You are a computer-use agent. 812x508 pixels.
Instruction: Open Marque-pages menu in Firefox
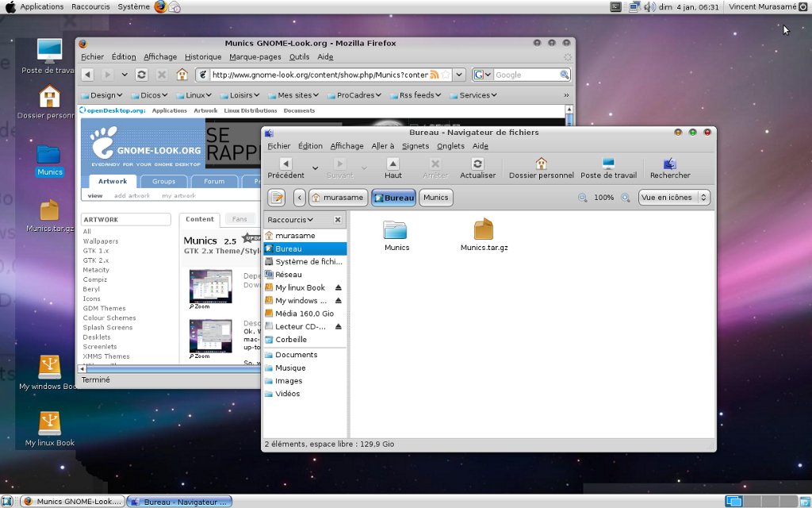click(x=255, y=57)
